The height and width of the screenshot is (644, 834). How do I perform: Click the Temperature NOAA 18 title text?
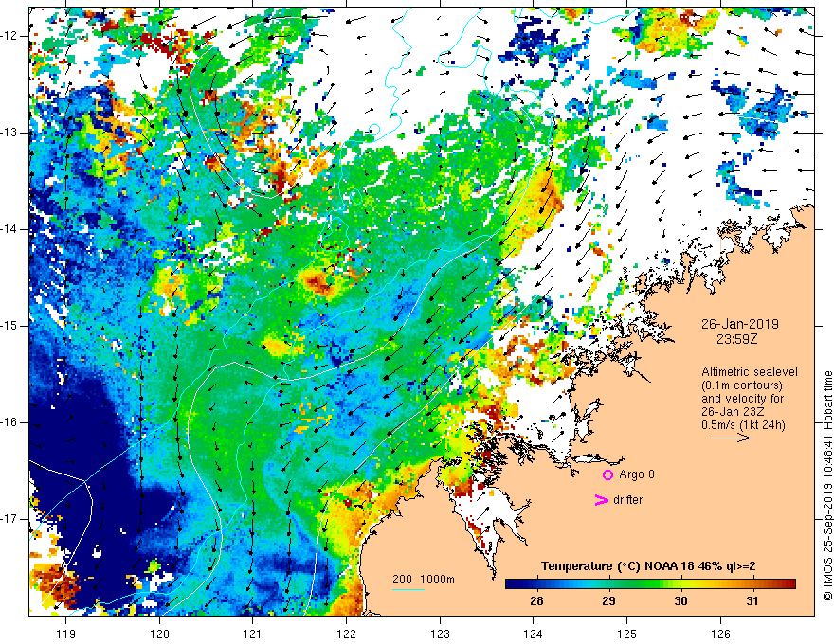[648, 566]
